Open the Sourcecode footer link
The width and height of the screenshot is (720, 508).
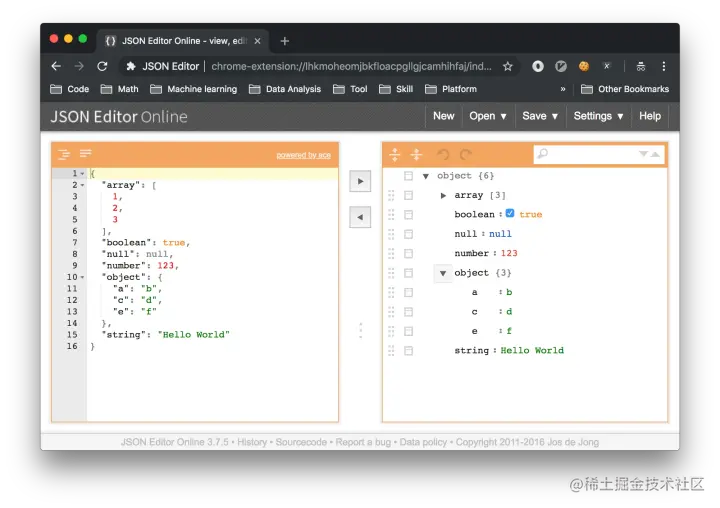pos(301,442)
